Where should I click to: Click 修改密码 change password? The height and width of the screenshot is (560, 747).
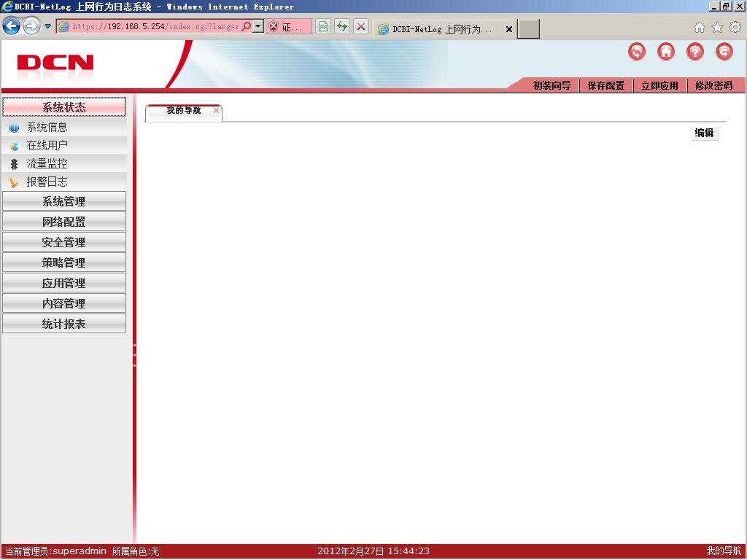click(x=713, y=86)
